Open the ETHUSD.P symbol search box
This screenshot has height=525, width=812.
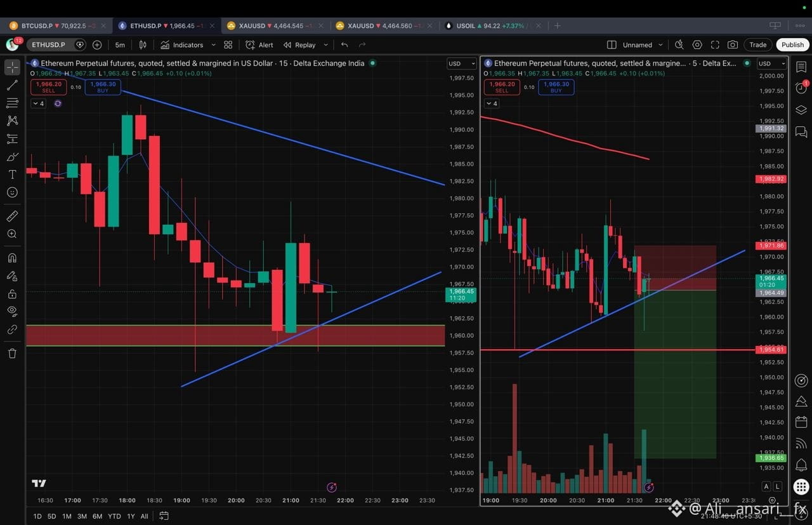[56, 45]
